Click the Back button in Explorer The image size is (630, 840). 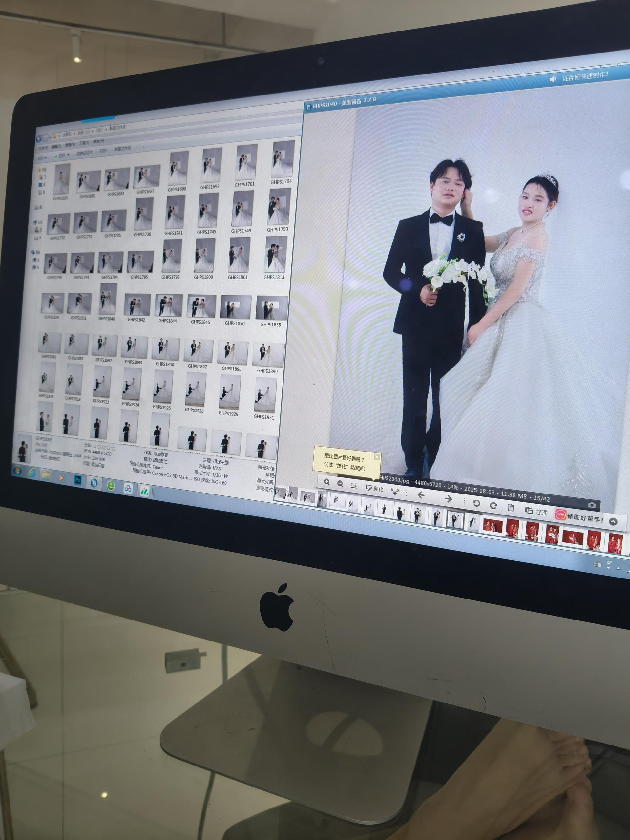[x=39, y=139]
